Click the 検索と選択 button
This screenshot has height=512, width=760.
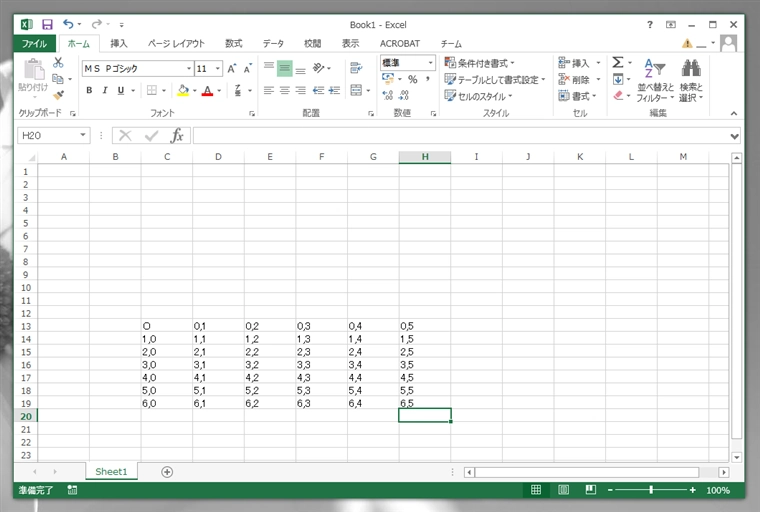691,80
